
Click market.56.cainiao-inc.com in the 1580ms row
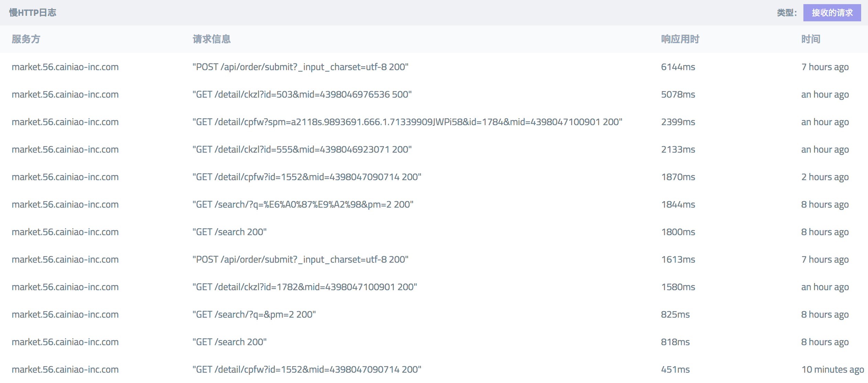[65, 287]
